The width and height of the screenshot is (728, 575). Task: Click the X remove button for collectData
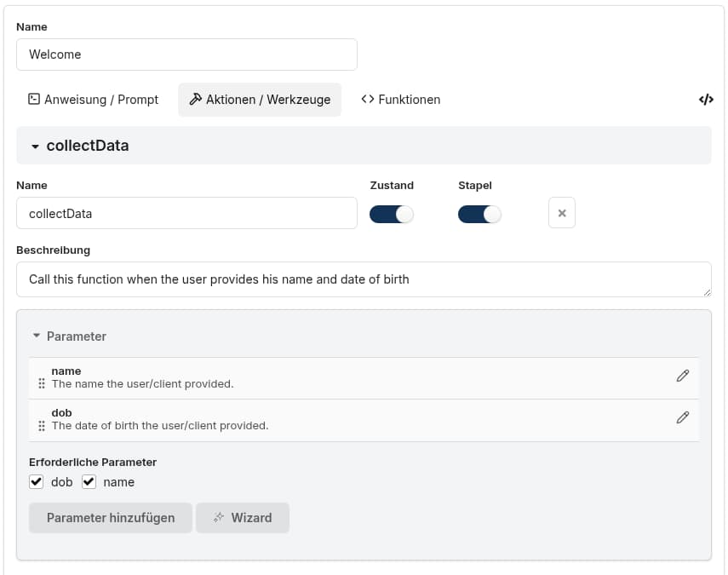561,213
